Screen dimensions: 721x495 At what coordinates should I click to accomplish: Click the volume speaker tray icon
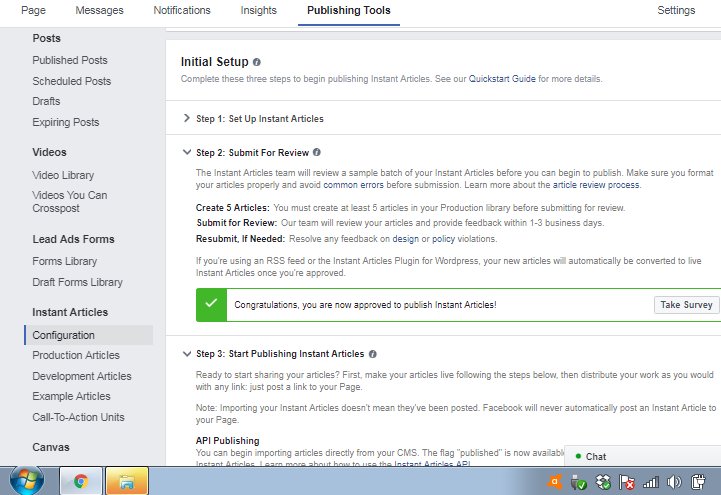click(x=675, y=482)
